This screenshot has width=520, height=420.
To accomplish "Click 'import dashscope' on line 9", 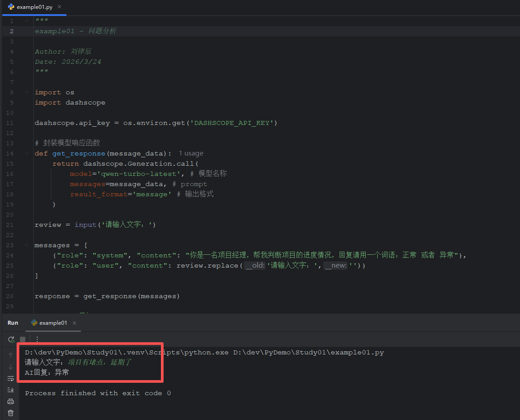I will (70, 102).
